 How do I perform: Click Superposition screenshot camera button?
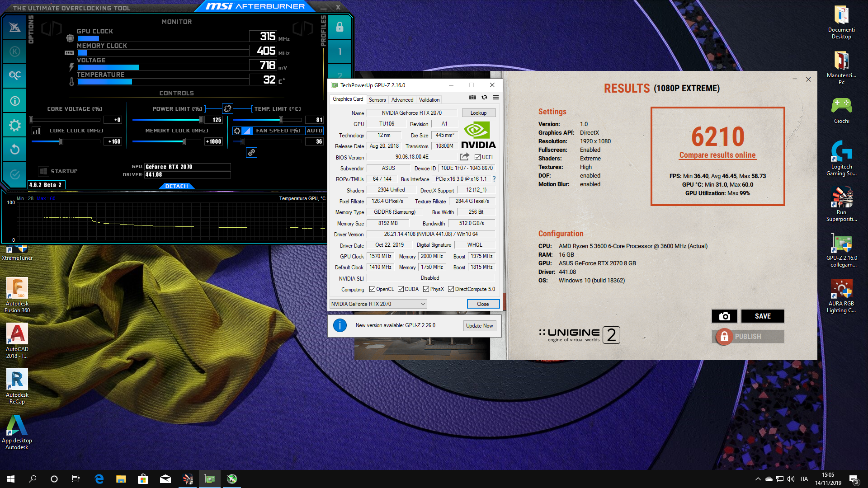click(724, 316)
